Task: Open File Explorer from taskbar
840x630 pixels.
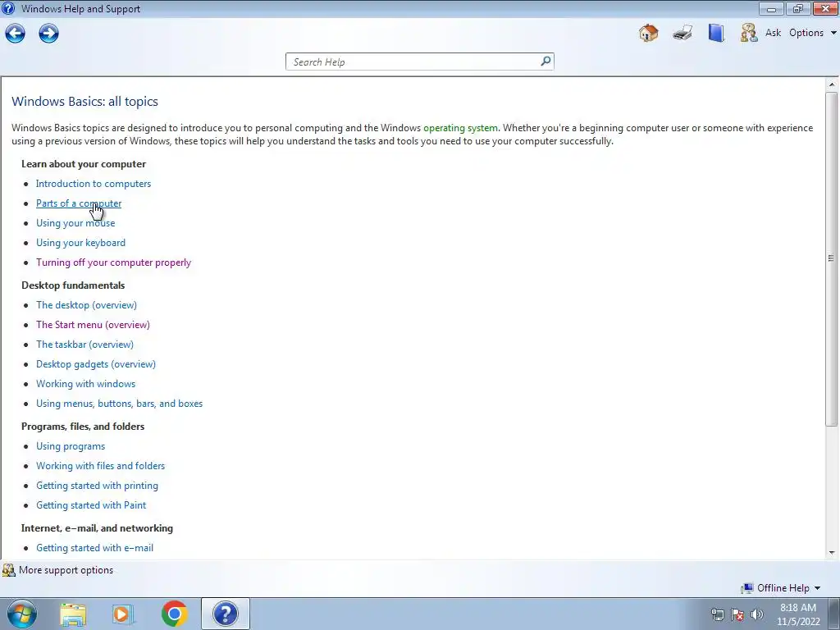Action: coord(73,614)
